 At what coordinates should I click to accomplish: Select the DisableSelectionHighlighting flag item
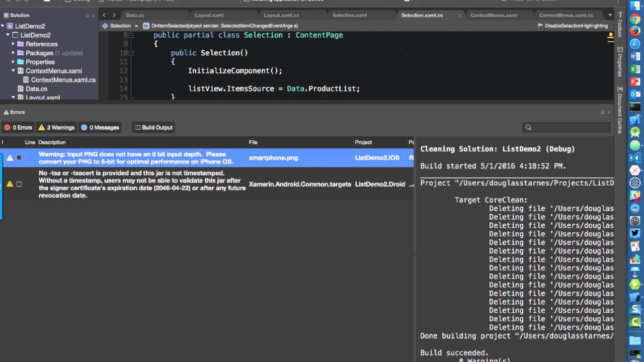point(573,26)
